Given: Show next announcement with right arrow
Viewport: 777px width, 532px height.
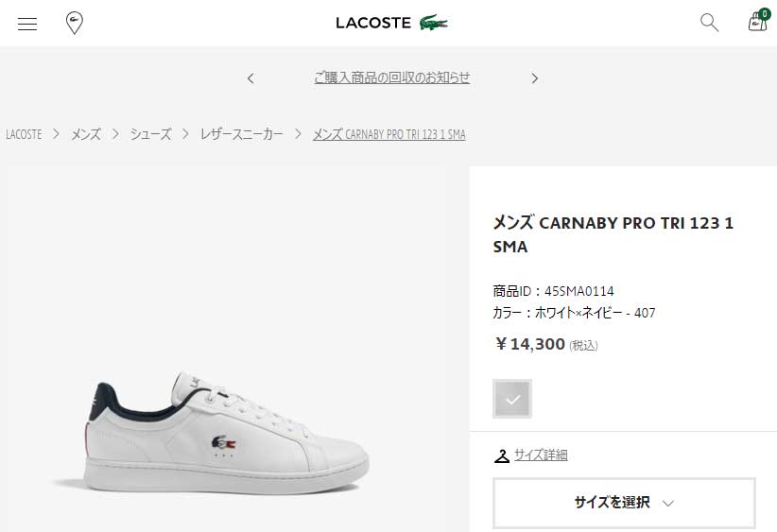Looking at the screenshot, I should [x=534, y=78].
